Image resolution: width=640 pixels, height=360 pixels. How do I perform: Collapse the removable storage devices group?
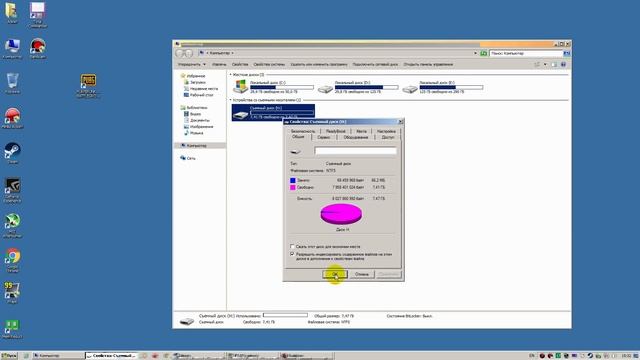[x=231, y=100]
